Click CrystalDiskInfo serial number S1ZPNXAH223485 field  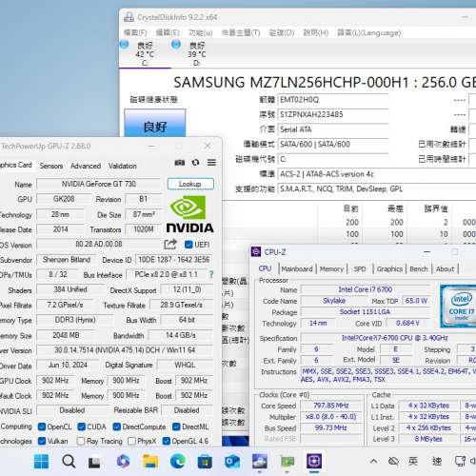[x=333, y=114]
